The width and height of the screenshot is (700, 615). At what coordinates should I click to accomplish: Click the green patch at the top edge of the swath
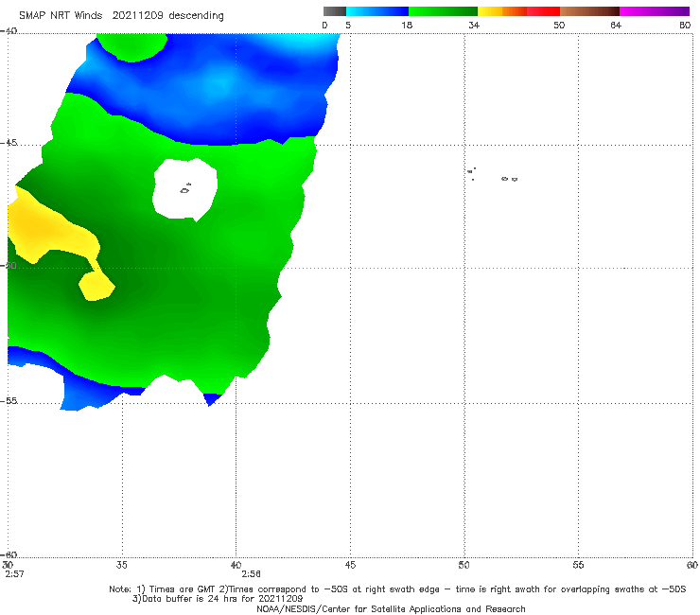coord(132,47)
